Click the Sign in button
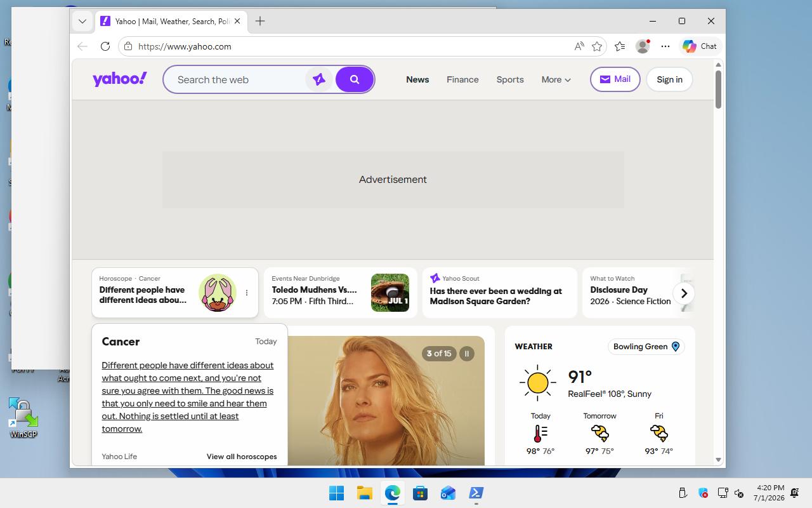The width and height of the screenshot is (812, 508). pos(669,79)
